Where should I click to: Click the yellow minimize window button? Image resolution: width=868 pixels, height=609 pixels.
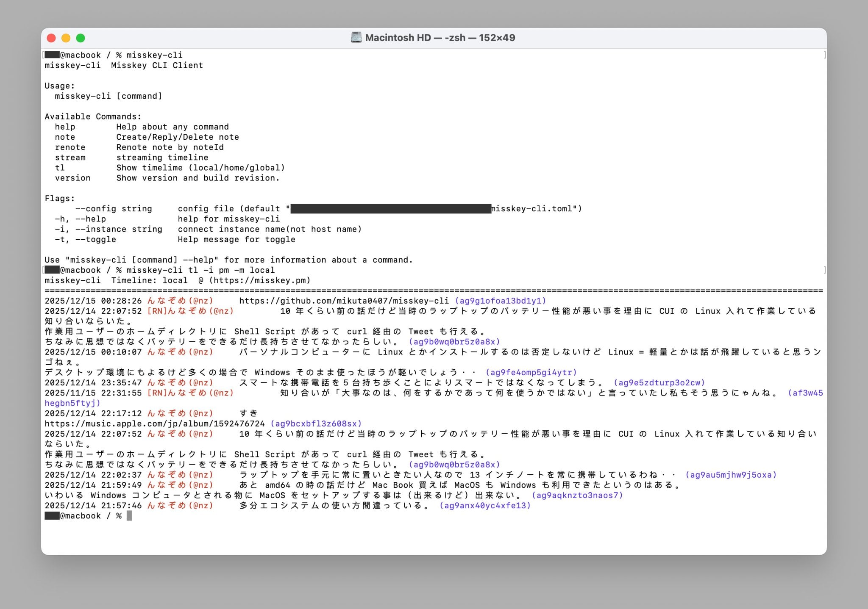[x=66, y=38]
